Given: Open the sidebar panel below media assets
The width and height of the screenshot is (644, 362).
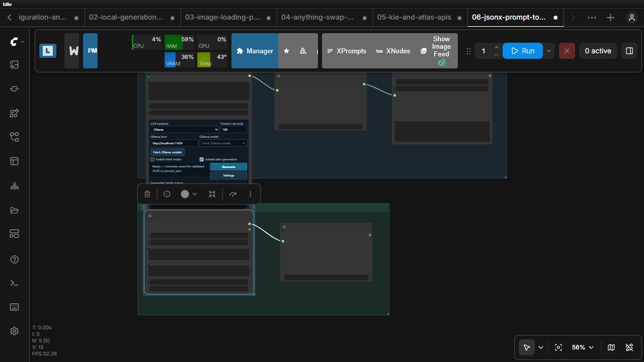Looking at the screenshot, I should (x=14, y=89).
